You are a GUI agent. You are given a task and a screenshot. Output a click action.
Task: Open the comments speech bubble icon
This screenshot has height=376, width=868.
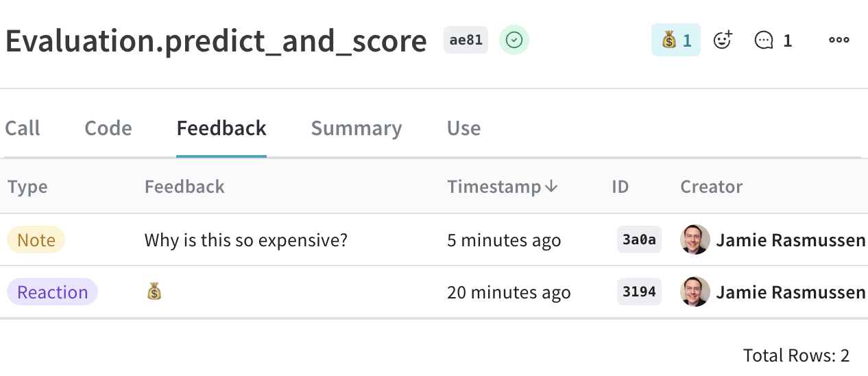coord(764,40)
